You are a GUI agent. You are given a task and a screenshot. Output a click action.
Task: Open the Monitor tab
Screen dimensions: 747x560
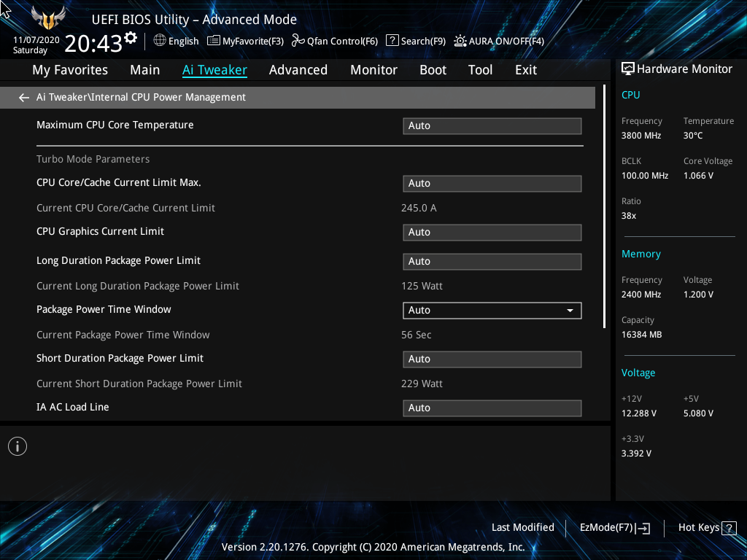(x=374, y=70)
